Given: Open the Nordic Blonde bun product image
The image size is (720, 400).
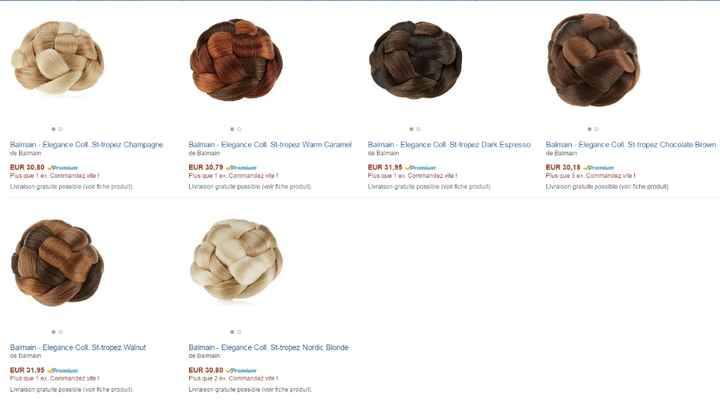Looking at the screenshot, I should coord(236,259).
